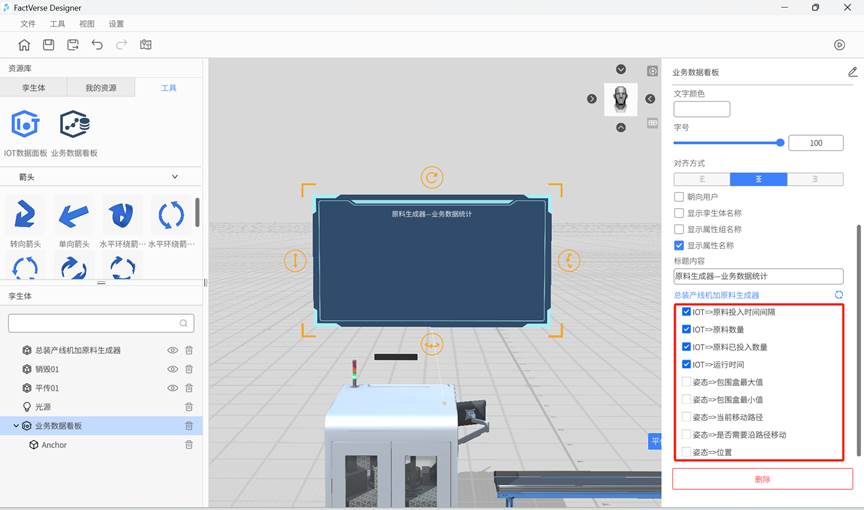Click the down chevron above the head view thumbnail
The image size is (864, 510).
pyautogui.click(x=621, y=70)
